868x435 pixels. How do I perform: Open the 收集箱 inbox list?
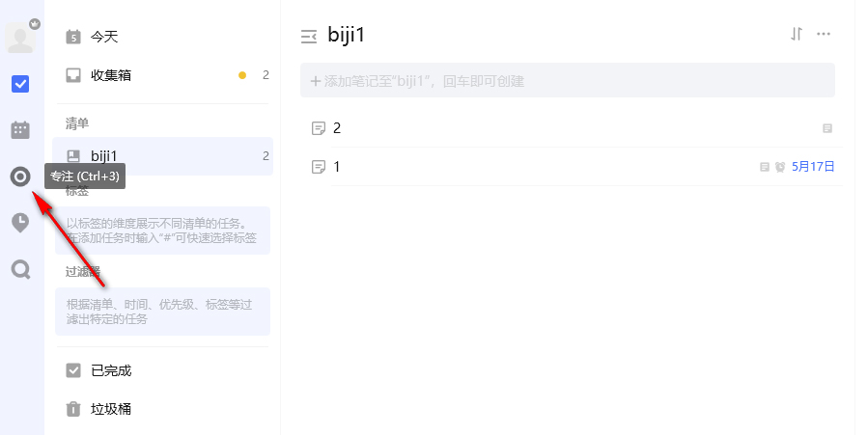pyautogui.click(x=163, y=75)
